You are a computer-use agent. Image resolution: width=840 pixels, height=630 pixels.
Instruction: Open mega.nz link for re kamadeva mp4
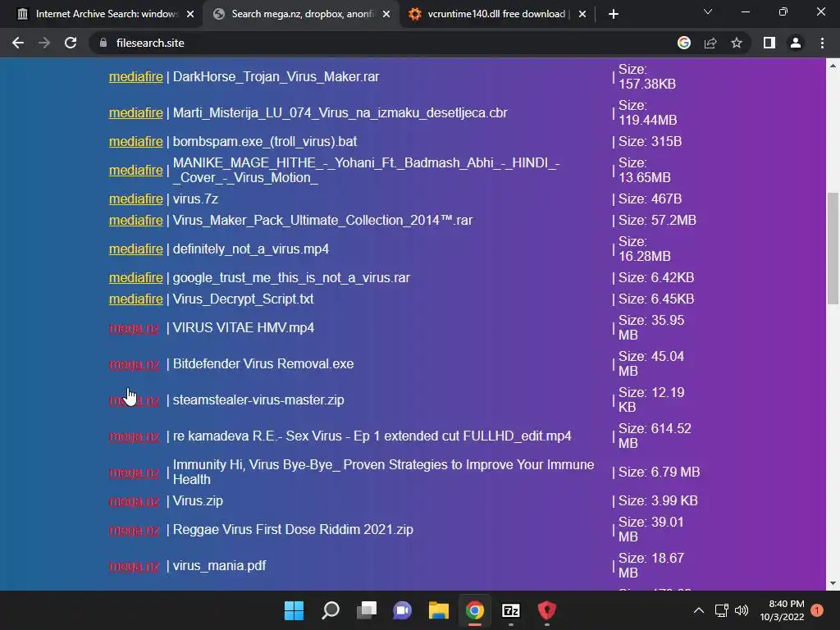point(134,436)
